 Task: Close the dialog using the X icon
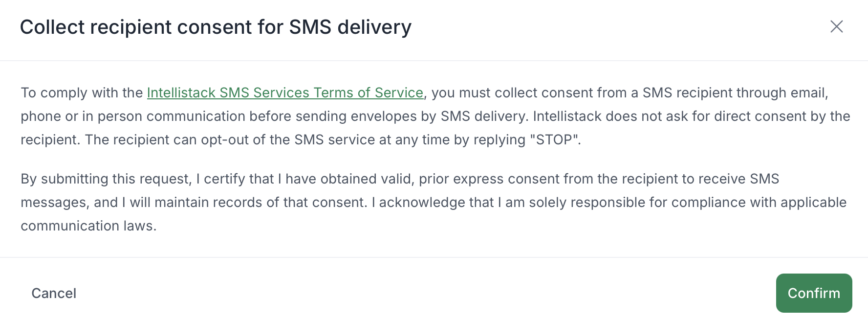click(x=836, y=26)
